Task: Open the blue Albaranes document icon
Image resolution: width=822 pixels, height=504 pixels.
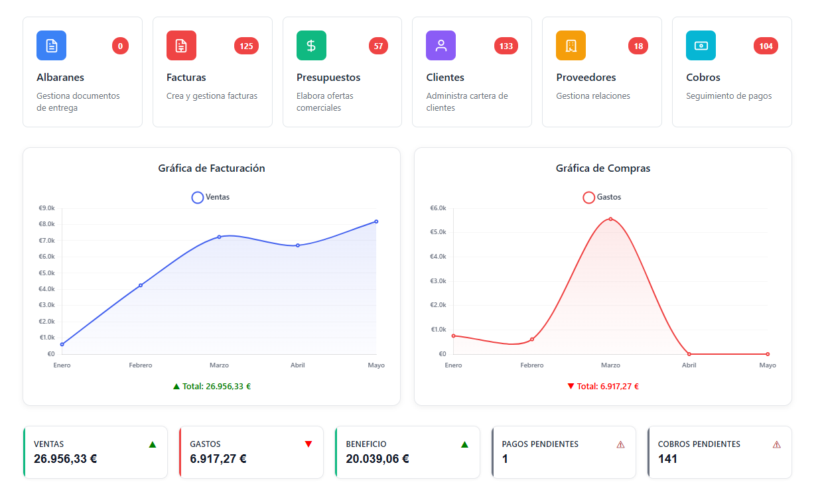Action: tap(51, 46)
